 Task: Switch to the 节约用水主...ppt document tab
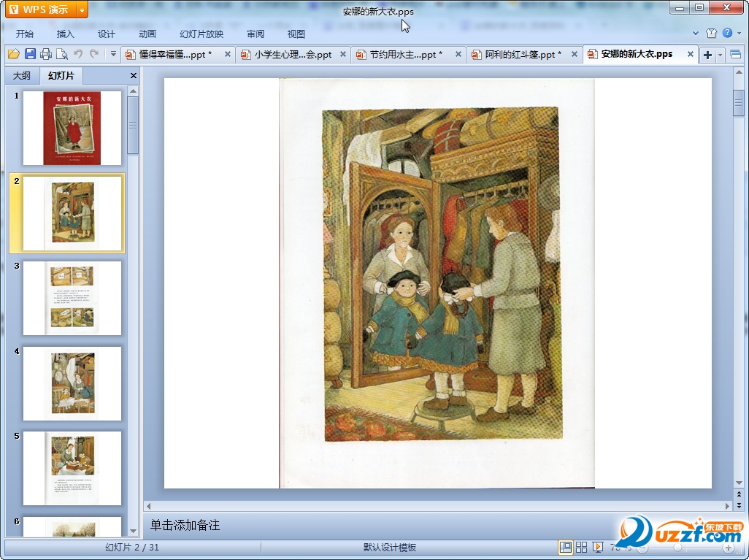click(x=406, y=55)
